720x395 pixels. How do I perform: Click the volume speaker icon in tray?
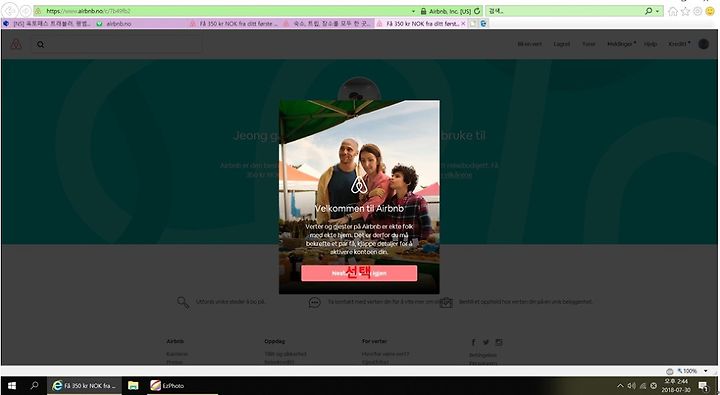[x=632, y=386]
